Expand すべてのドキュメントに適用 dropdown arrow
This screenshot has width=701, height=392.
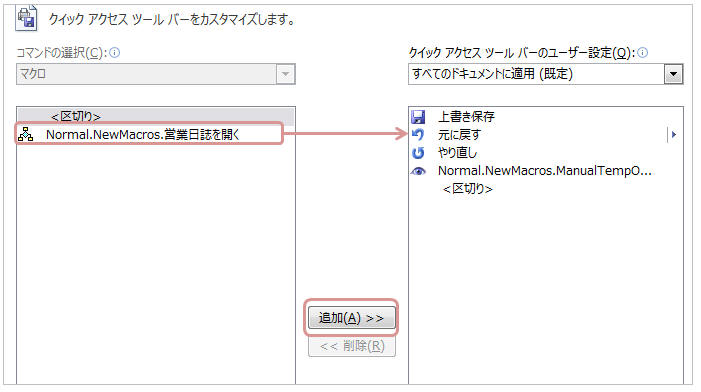[673, 74]
